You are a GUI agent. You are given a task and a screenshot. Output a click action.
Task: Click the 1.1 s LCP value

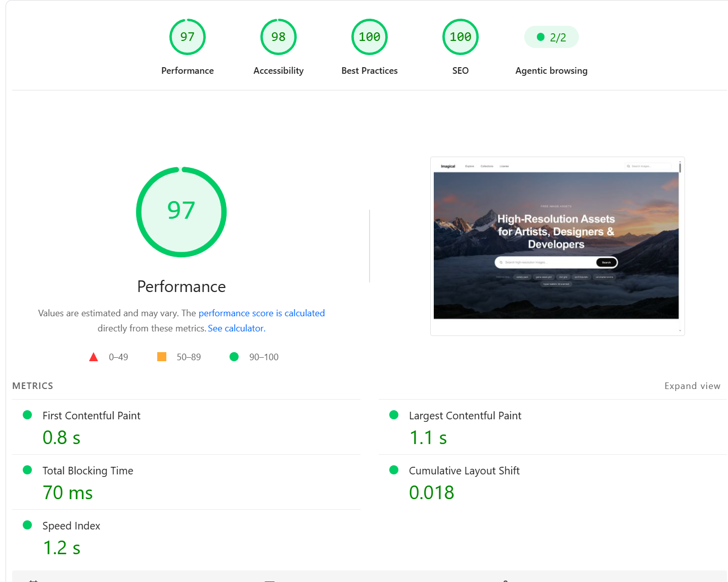[428, 438]
